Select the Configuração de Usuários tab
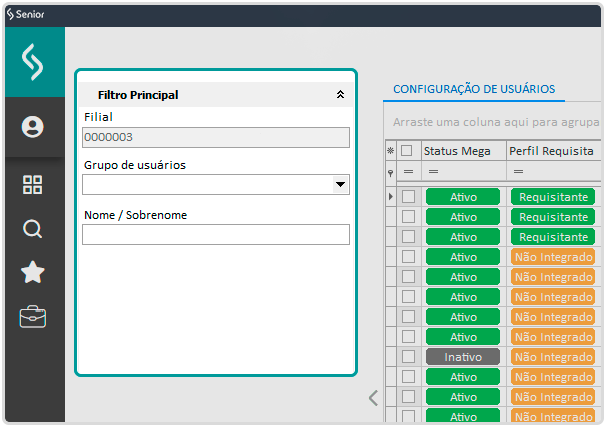Image resolution: width=608 pixels, height=430 pixels. 474,89
